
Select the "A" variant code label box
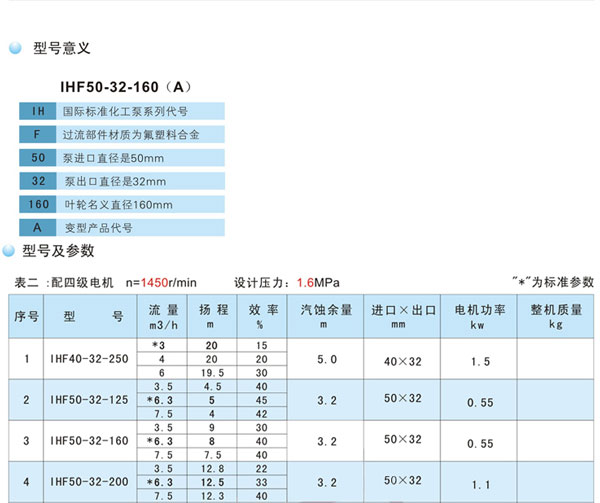[x=37, y=227]
